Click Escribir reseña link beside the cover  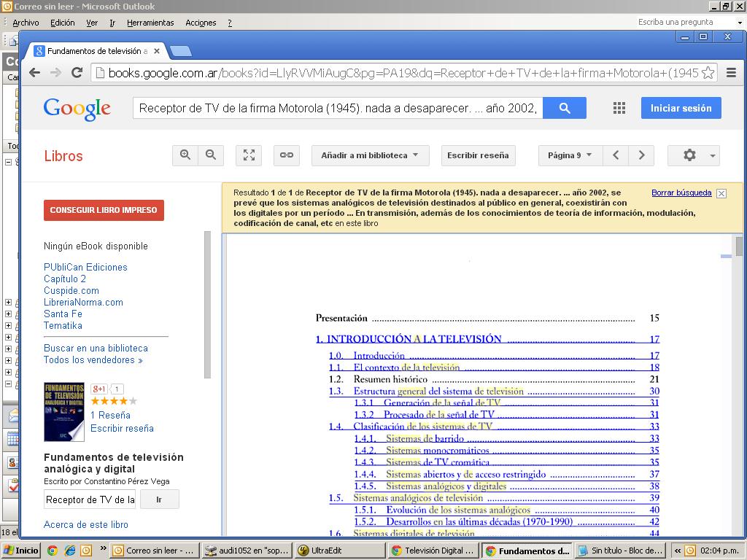tap(123, 429)
